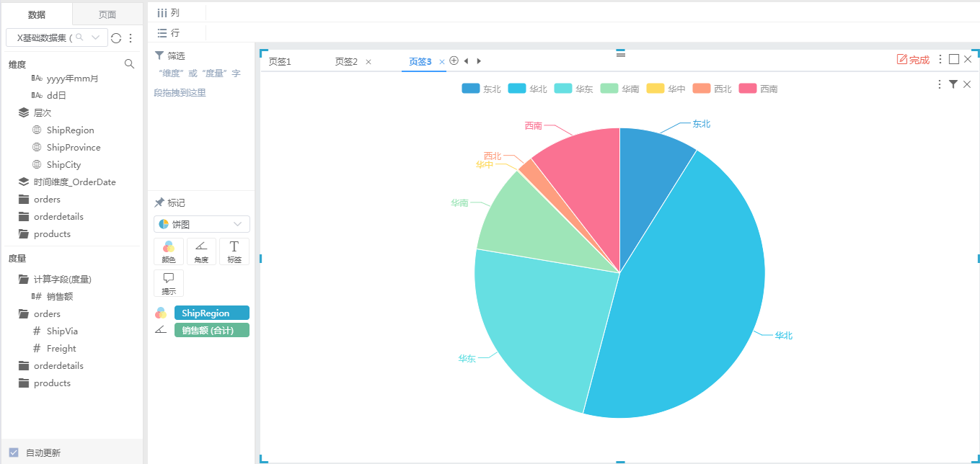Toggle the 华南 legend item
This screenshot has width=980, height=464.
tap(619, 89)
